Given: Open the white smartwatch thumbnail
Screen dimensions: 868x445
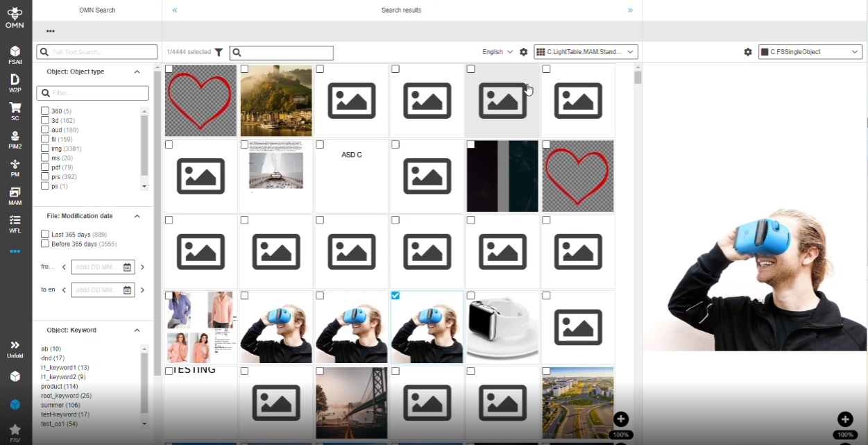Looking at the screenshot, I should tap(502, 327).
